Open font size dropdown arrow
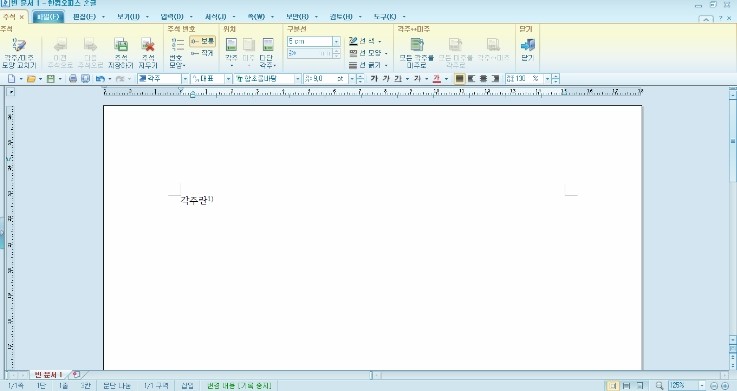The height and width of the screenshot is (391, 737). tap(352, 79)
